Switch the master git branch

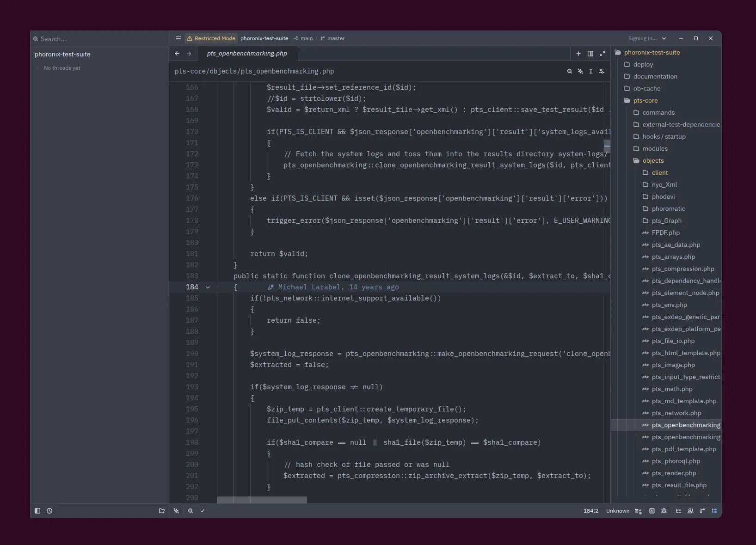click(333, 38)
